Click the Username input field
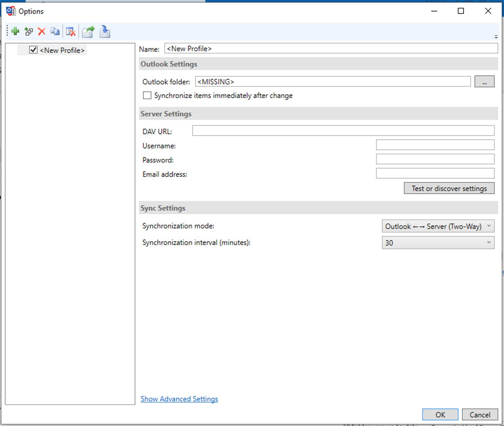Image resolution: width=504 pixels, height=426 pixels. (435, 145)
